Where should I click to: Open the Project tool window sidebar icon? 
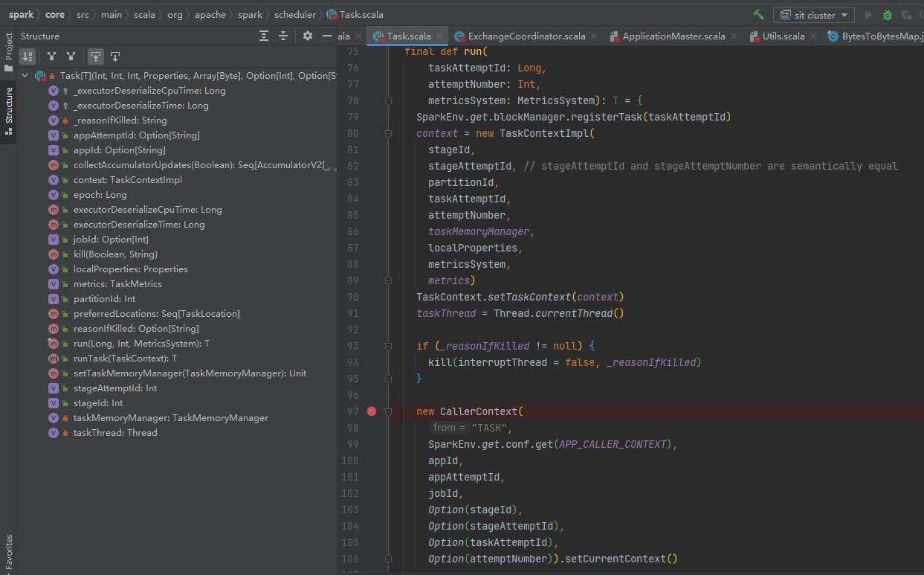click(x=7, y=48)
